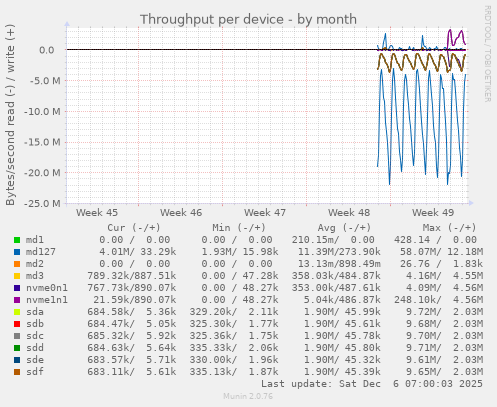Image resolution: width=497 pixels, height=407 pixels.
Task: Click sde average value 1.90M/ 45.32k
Action: [342, 360]
